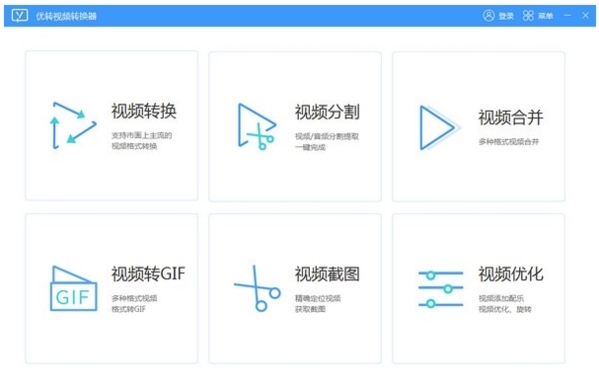This screenshot has width=599, height=390.
Task: Click the user avatar login icon
Action: point(489,16)
